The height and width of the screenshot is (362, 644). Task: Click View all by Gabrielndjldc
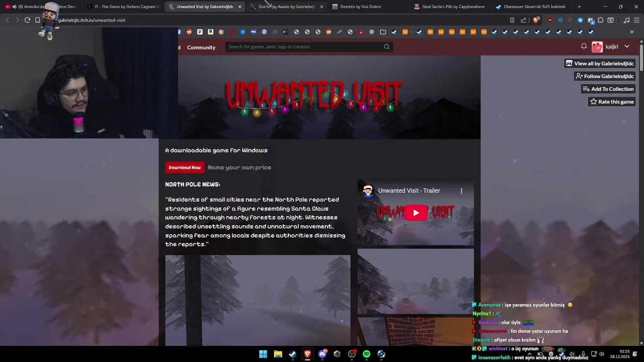[x=600, y=63]
